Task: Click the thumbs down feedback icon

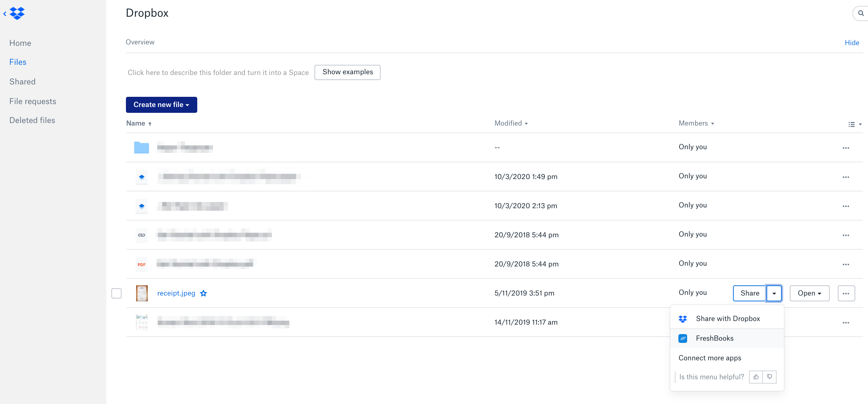Action: [x=769, y=377]
